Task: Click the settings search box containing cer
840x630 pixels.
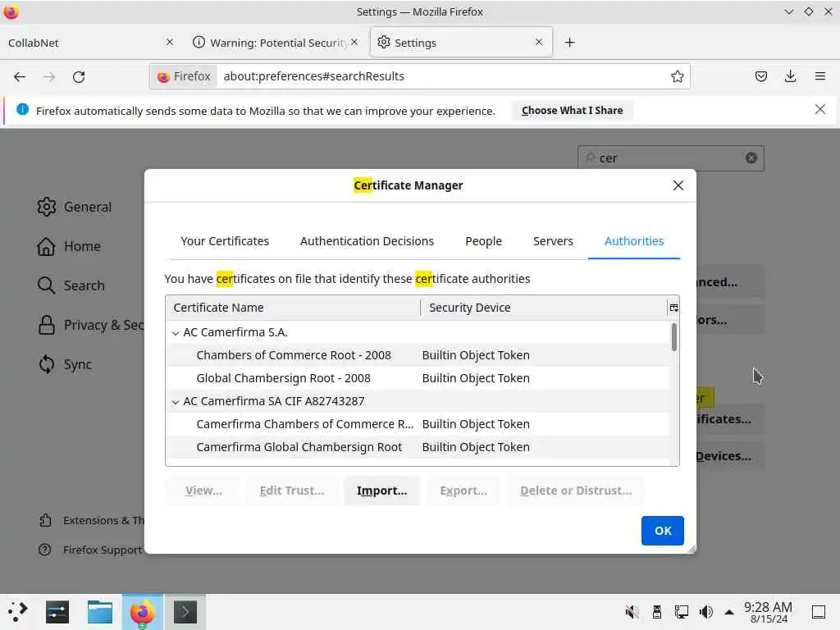Action: (x=671, y=158)
